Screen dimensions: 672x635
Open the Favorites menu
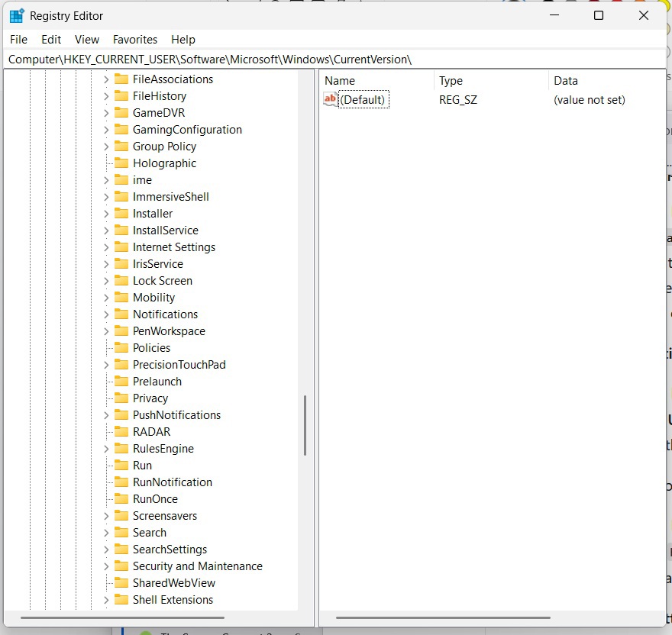pos(135,40)
